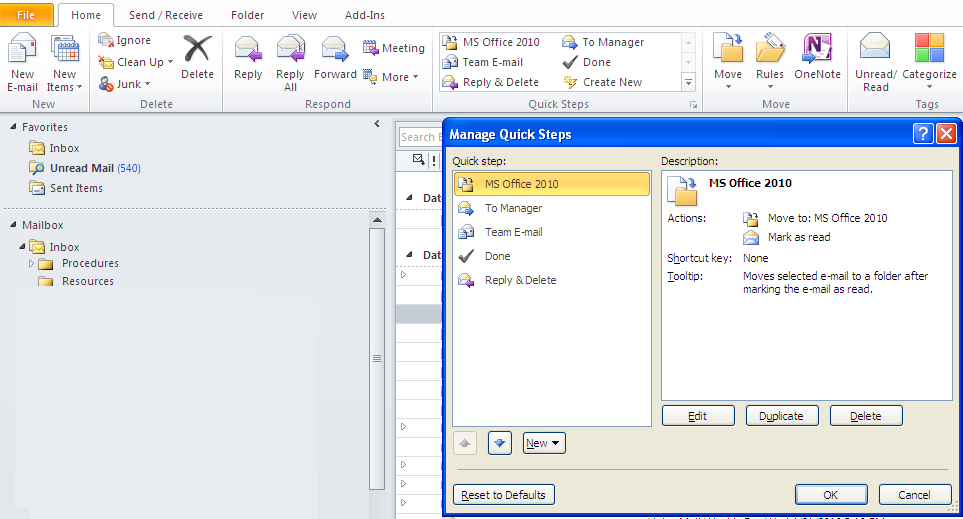The height and width of the screenshot is (519, 963).
Task: Expand the Quick Steps gallery more arrow
Action: point(688,82)
